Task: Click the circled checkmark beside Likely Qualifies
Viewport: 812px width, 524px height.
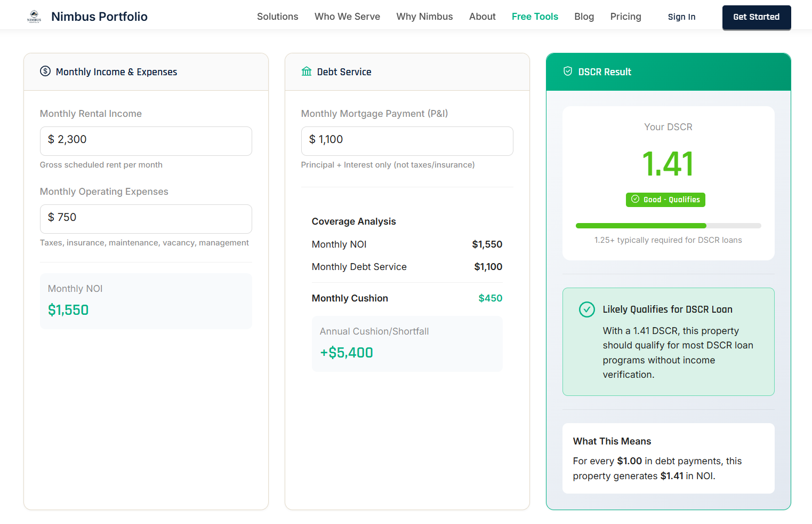Action: 586,309
